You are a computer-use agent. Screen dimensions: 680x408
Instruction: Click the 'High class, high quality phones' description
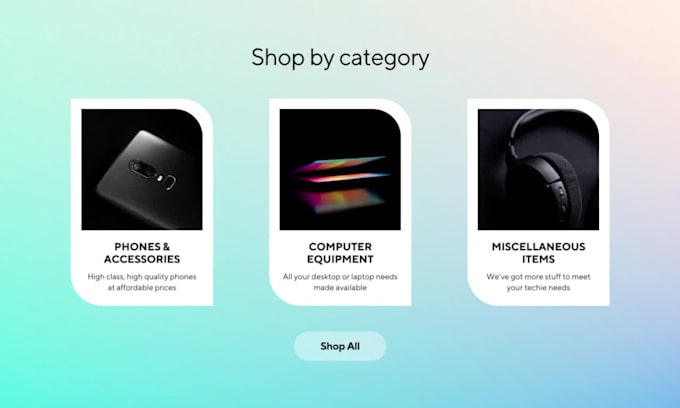click(x=142, y=282)
